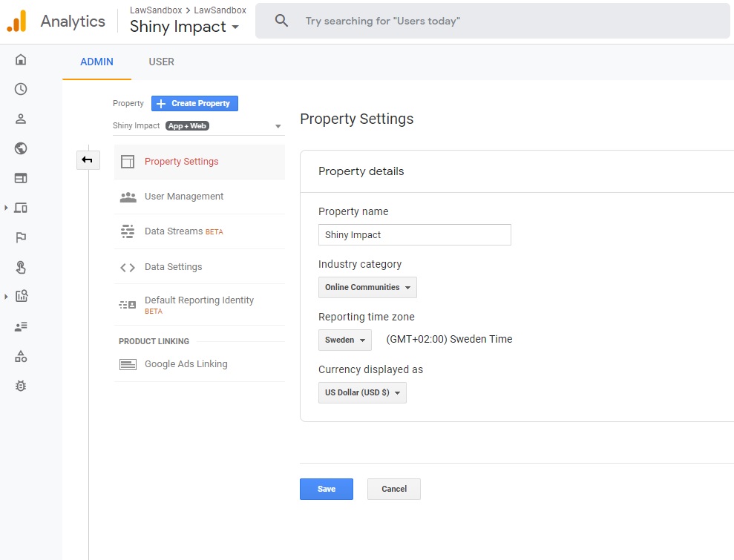Open the Sweden time zone dropdown
734x560 pixels.
click(345, 340)
